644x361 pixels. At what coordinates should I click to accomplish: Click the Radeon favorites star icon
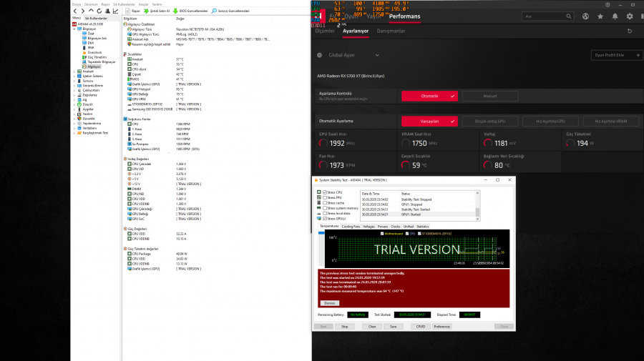tap(600, 16)
